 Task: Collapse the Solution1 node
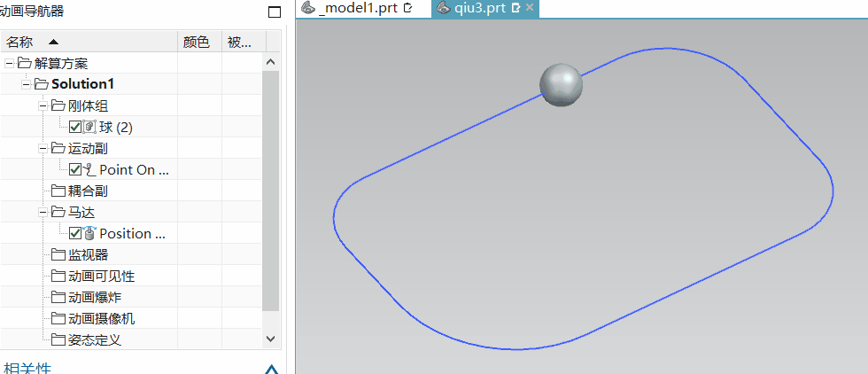tap(26, 84)
